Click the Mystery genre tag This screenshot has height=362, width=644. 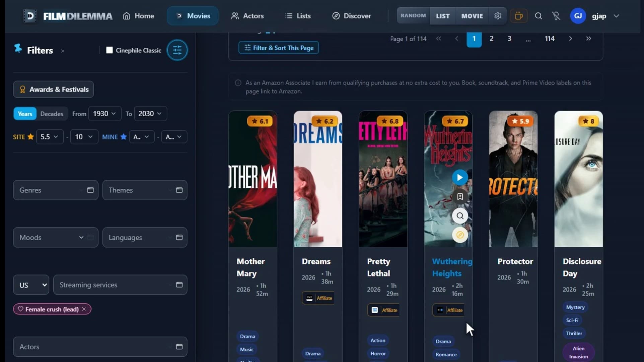[575, 307]
